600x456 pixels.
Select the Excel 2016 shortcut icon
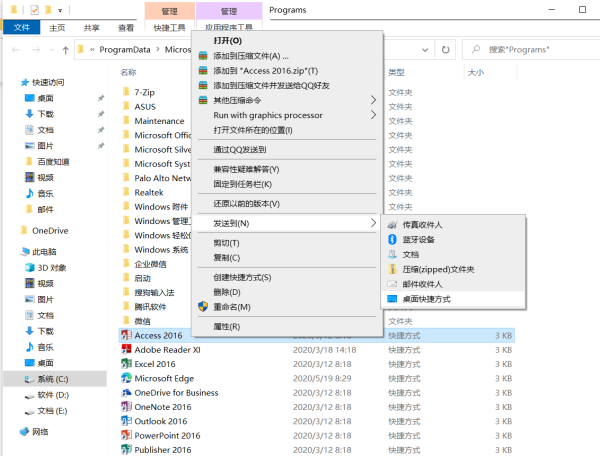tap(126, 364)
